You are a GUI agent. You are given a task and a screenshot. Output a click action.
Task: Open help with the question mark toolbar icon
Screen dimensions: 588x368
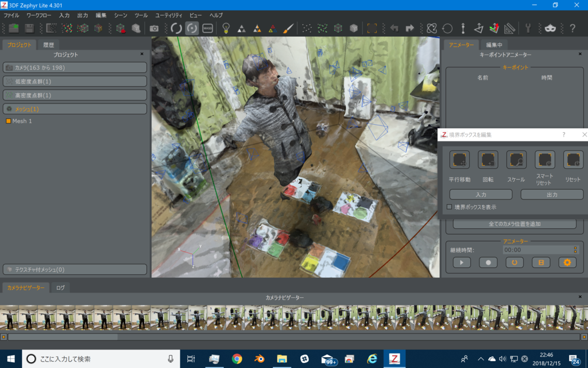click(572, 28)
